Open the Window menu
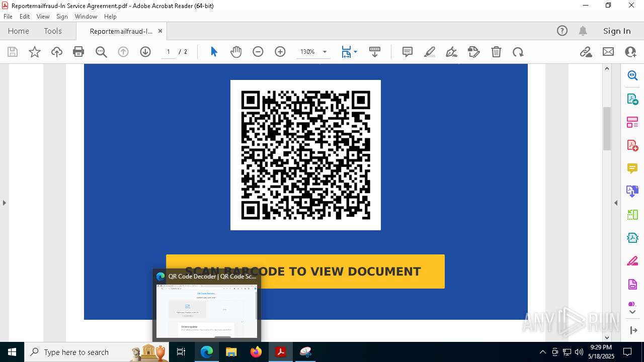Image resolution: width=644 pixels, height=362 pixels. (x=86, y=17)
